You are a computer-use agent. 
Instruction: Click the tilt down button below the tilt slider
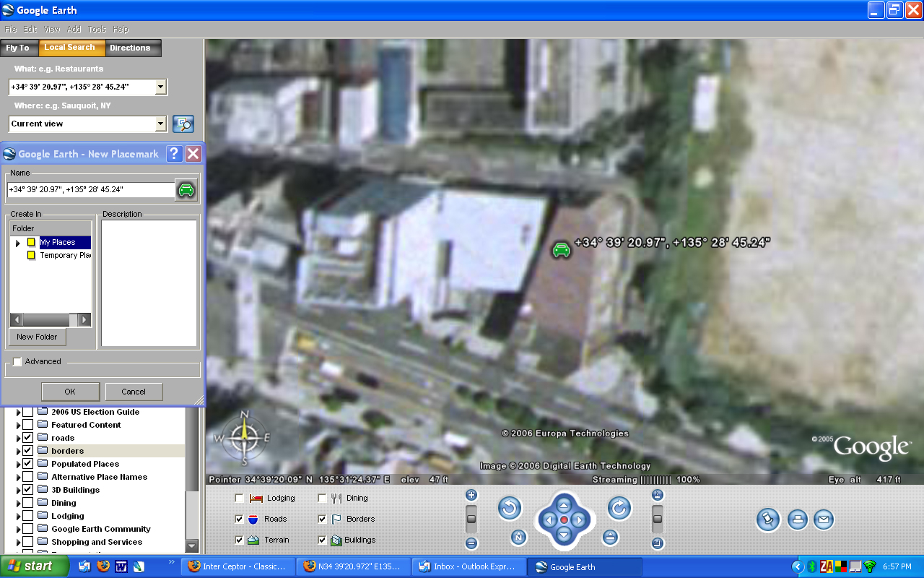pyautogui.click(x=658, y=543)
